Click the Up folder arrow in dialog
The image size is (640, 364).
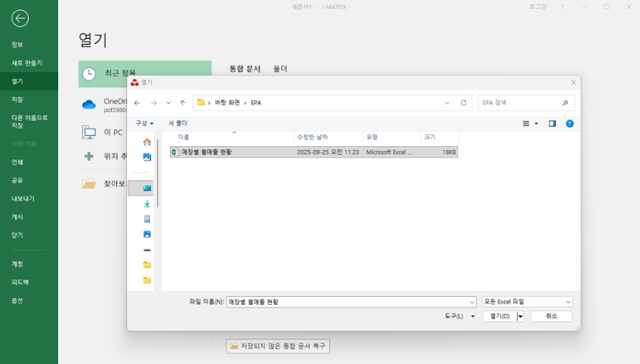pyautogui.click(x=182, y=103)
